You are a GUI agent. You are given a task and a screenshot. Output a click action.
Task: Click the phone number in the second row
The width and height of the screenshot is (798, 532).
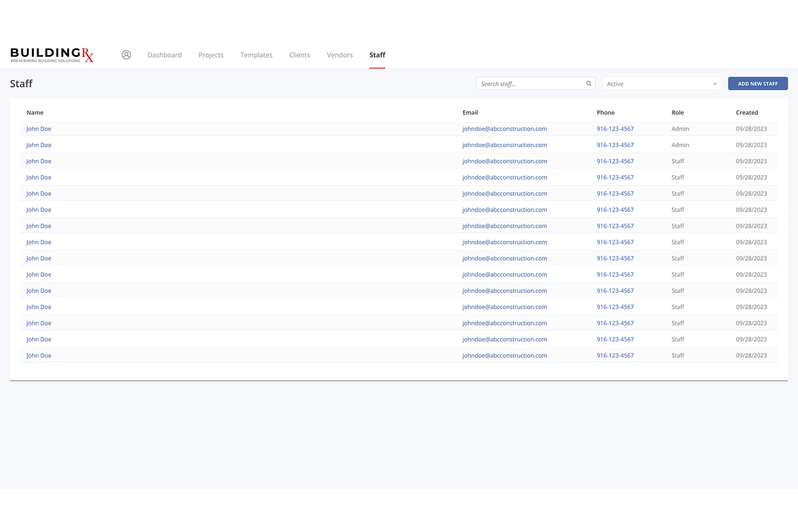[x=615, y=145]
